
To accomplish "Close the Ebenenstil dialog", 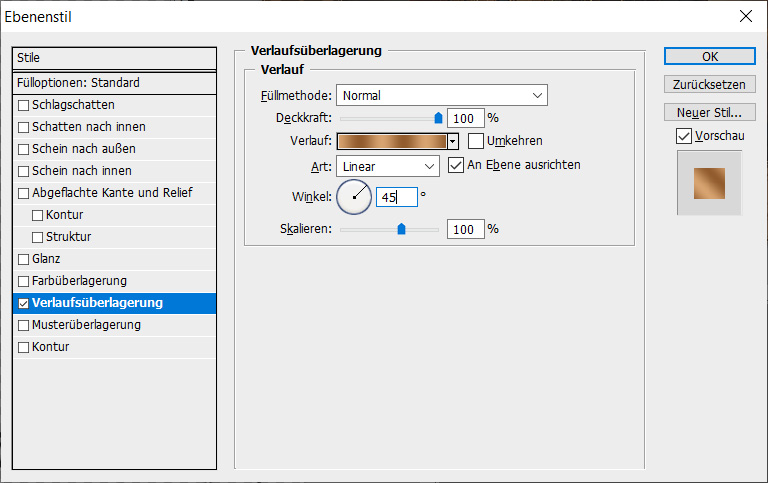I will [744, 16].
